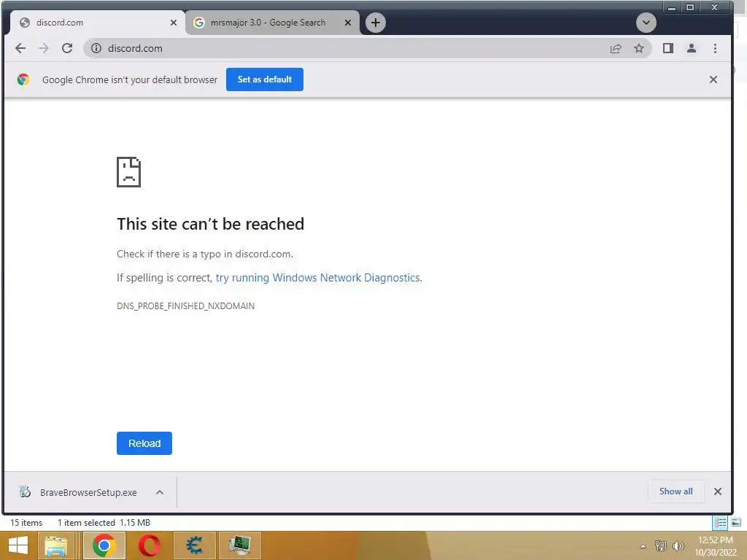Click Set as default button
747x560 pixels.
(x=264, y=79)
